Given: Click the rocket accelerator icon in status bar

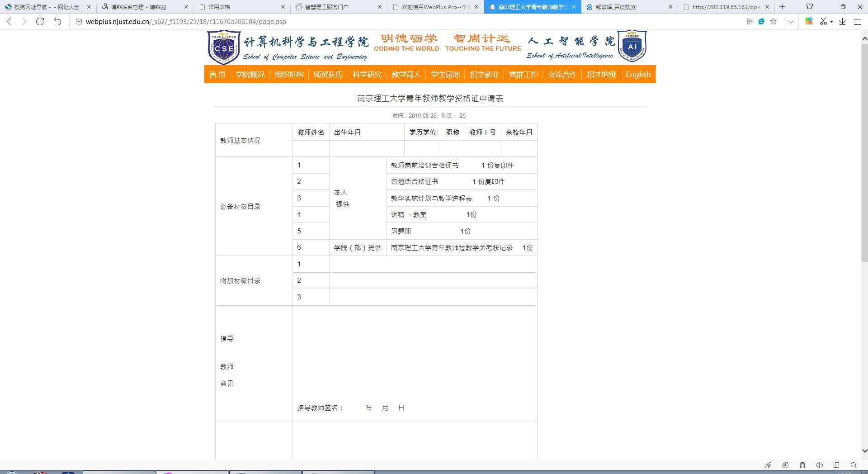Looking at the screenshot, I should coord(768,465).
